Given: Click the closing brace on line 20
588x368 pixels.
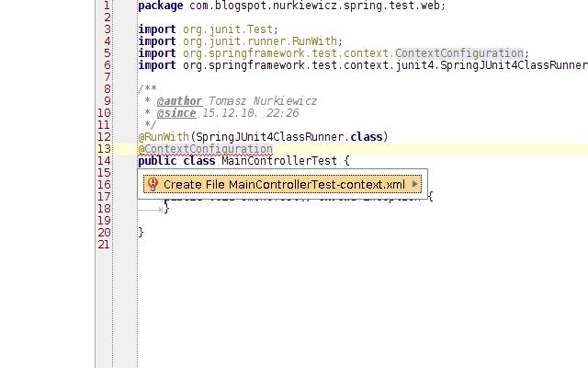Looking at the screenshot, I should (x=141, y=233).
